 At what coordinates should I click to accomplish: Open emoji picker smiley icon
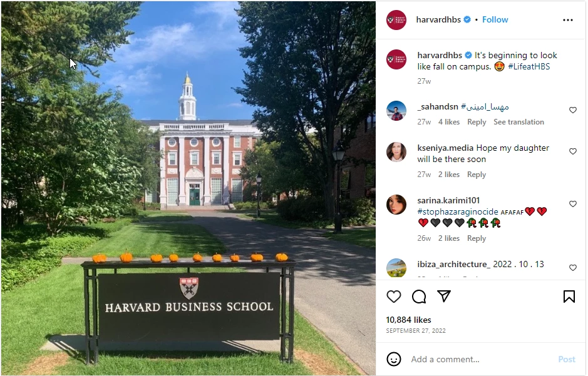coord(394,359)
